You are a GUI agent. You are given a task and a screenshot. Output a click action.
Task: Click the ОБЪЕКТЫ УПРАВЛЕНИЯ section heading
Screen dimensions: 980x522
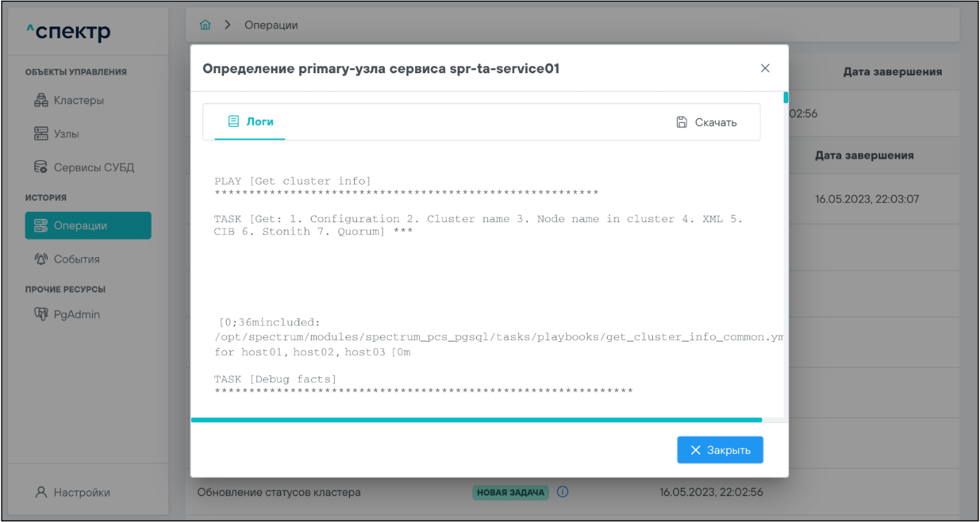(x=76, y=72)
